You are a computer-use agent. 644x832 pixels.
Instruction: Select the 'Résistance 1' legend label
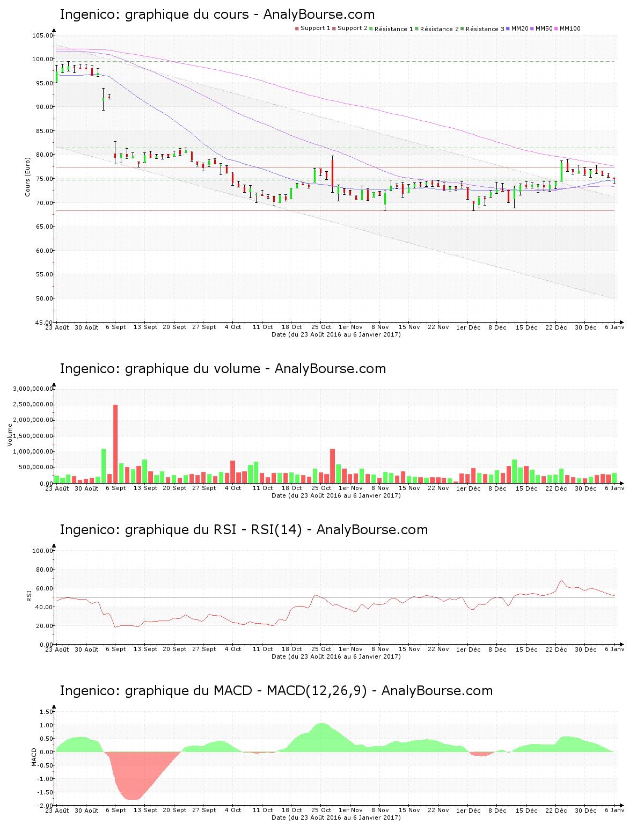(394, 29)
